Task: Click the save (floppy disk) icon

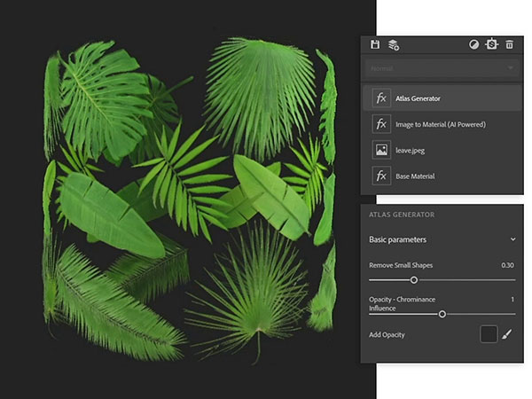Action: tap(375, 44)
